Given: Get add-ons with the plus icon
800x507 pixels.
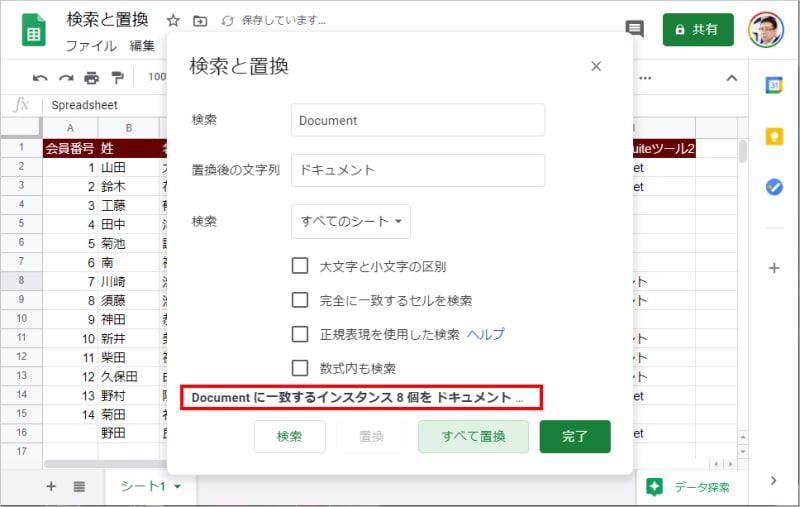Looking at the screenshot, I should 774,268.
